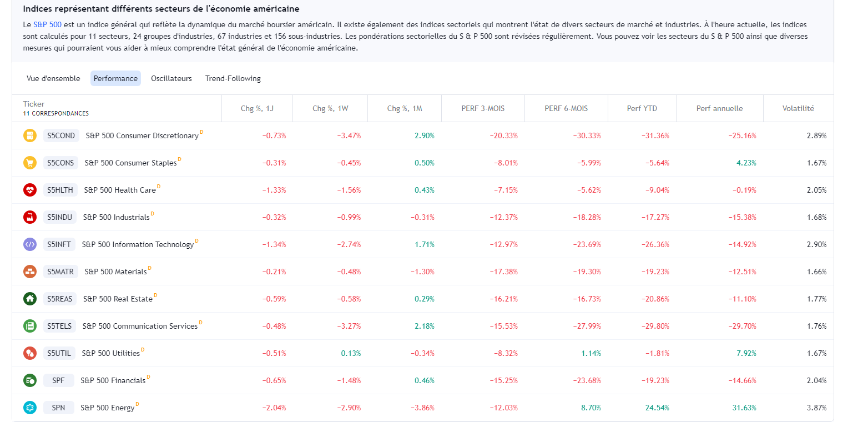Sort by PERF 3-MOIS column header
868x432 pixels.
point(483,108)
